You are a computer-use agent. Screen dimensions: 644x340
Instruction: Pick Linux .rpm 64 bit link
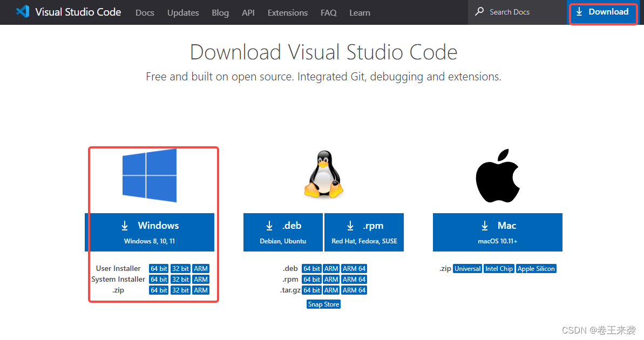click(x=311, y=279)
